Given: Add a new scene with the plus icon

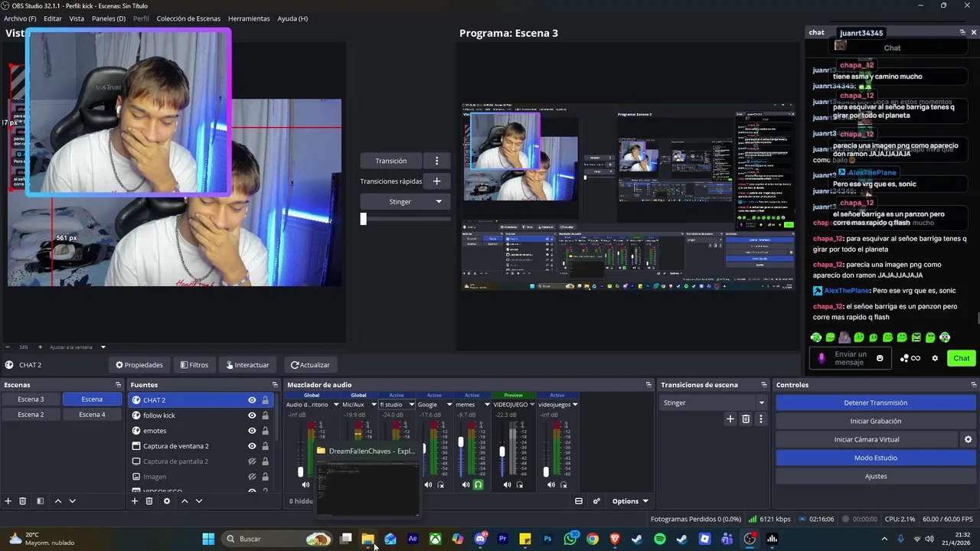Looking at the screenshot, I should point(8,501).
